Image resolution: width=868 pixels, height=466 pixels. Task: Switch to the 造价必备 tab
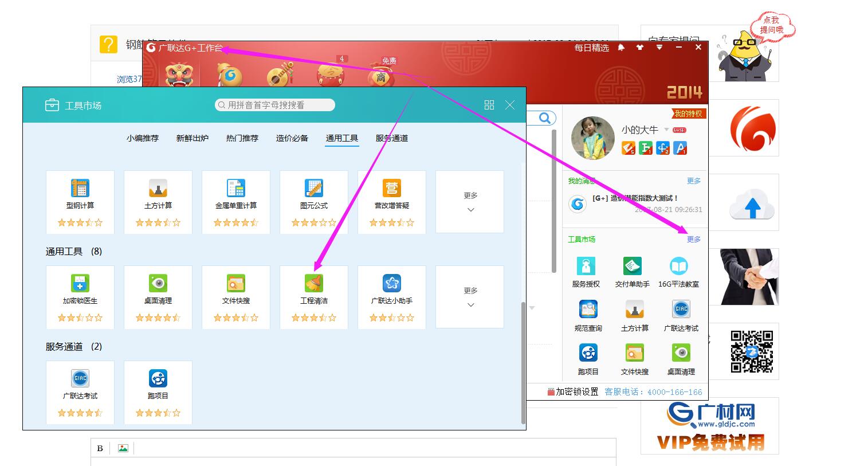(292, 138)
